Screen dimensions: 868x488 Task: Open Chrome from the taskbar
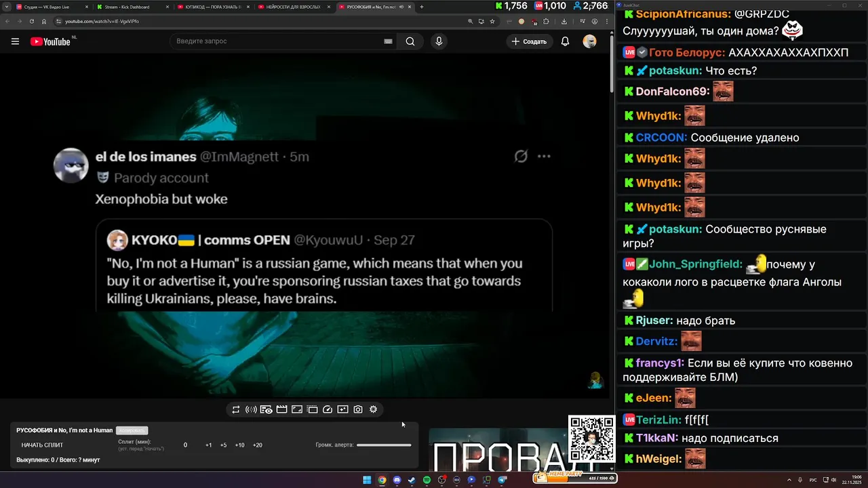[382, 480]
